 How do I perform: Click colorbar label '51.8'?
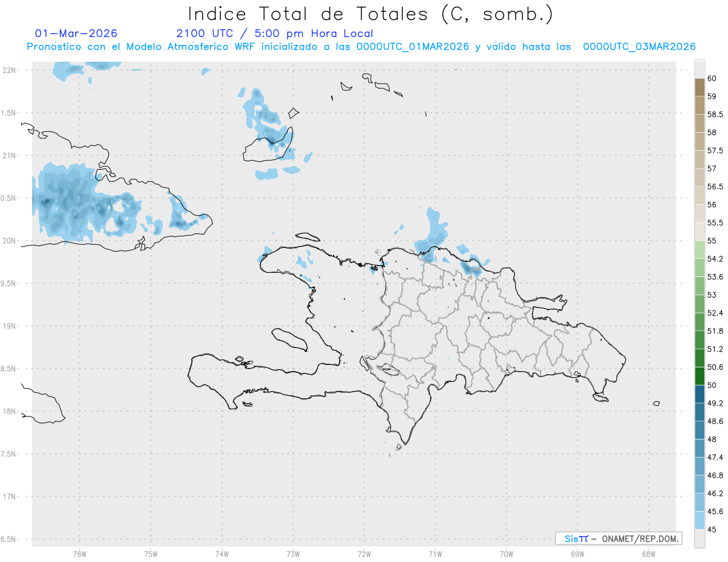click(715, 331)
